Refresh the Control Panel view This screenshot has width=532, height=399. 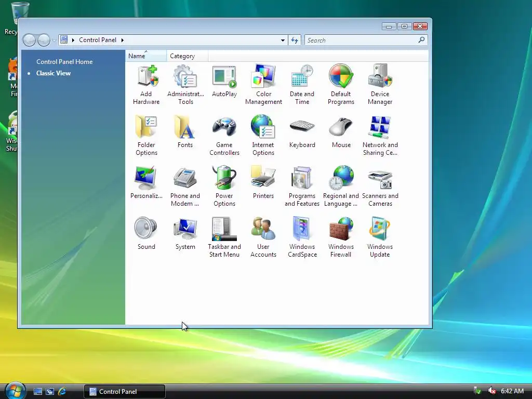[x=295, y=41]
